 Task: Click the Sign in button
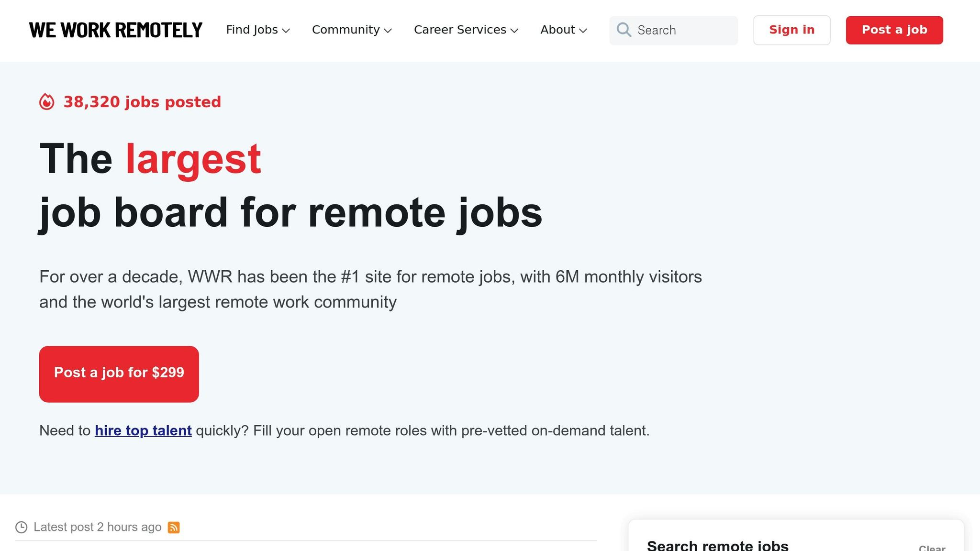(791, 30)
